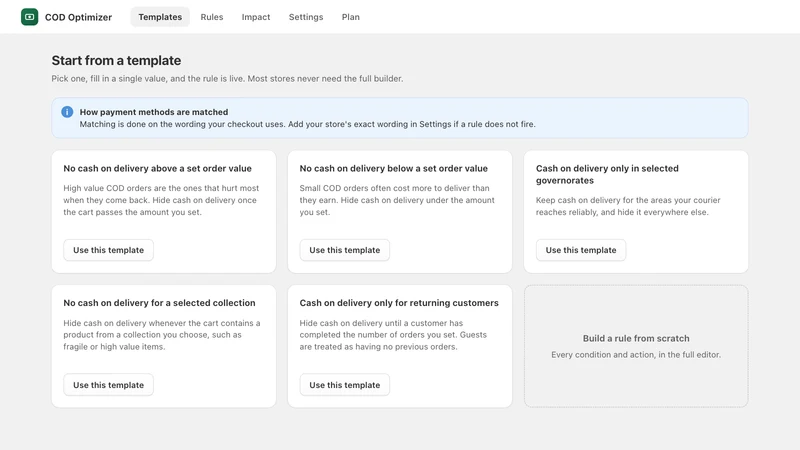Switch to the Rules tab
This screenshot has height=450, width=800.
tap(212, 17)
